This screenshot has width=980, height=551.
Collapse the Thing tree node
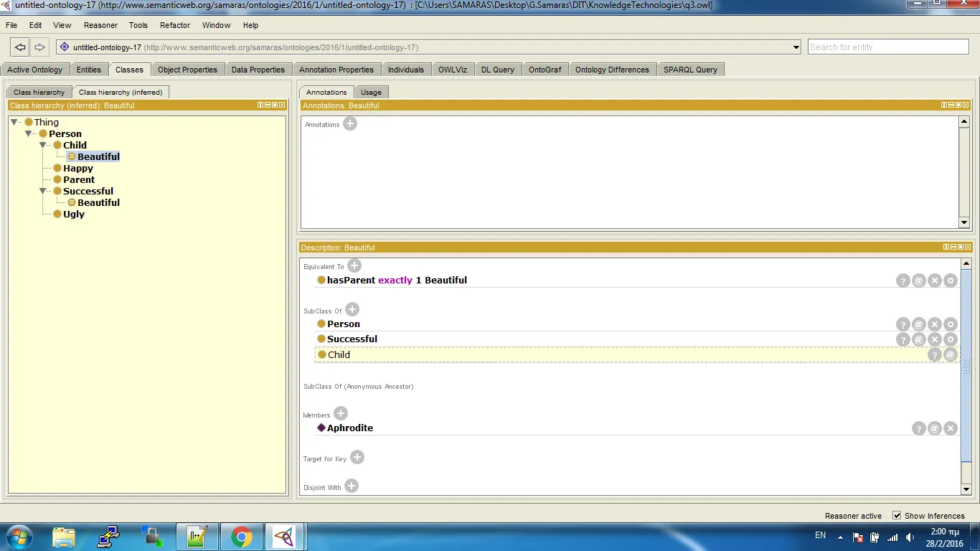(x=15, y=122)
